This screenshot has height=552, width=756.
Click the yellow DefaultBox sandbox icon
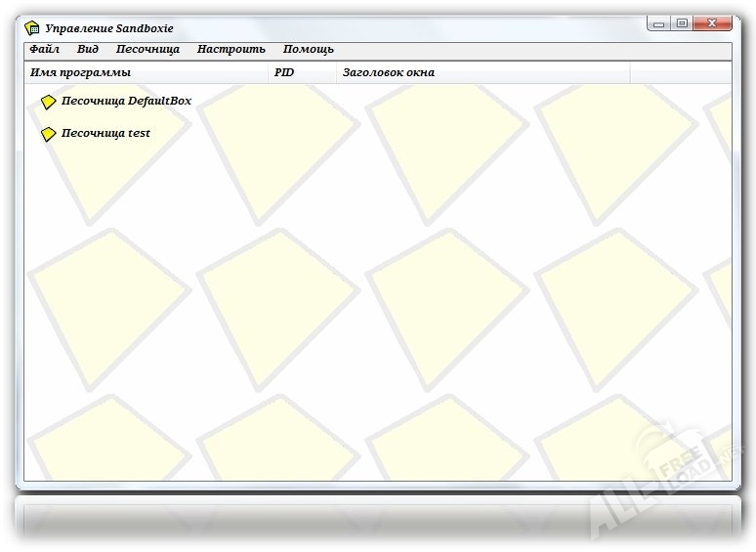tap(48, 102)
